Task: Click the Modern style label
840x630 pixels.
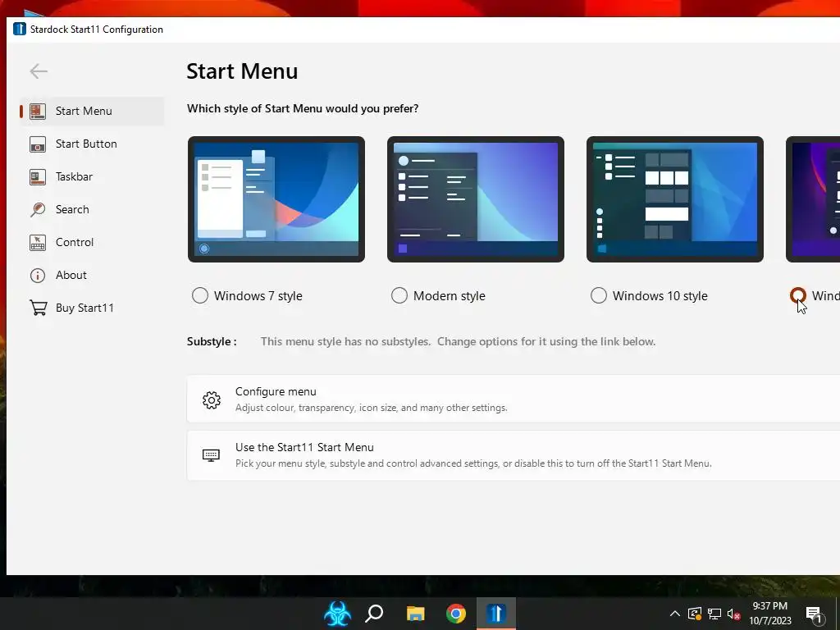Action: click(450, 295)
